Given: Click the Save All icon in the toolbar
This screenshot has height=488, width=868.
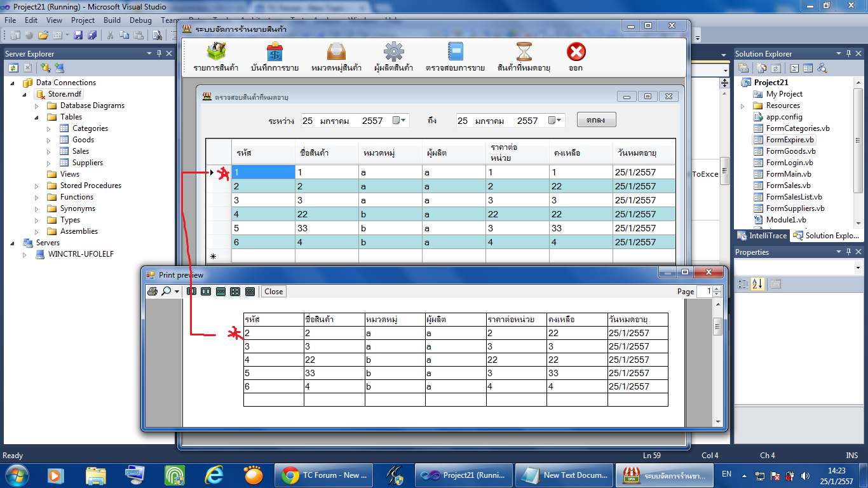Looking at the screenshot, I should tap(93, 35).
